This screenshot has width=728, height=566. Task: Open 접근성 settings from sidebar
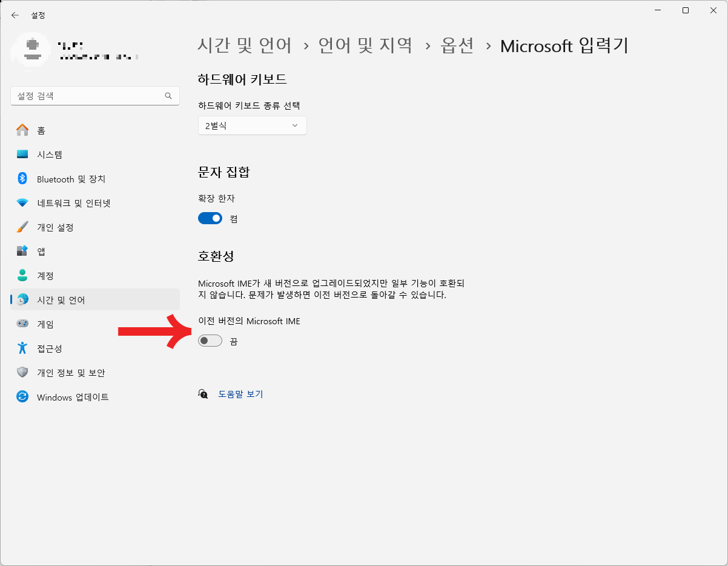click(95, 348)
